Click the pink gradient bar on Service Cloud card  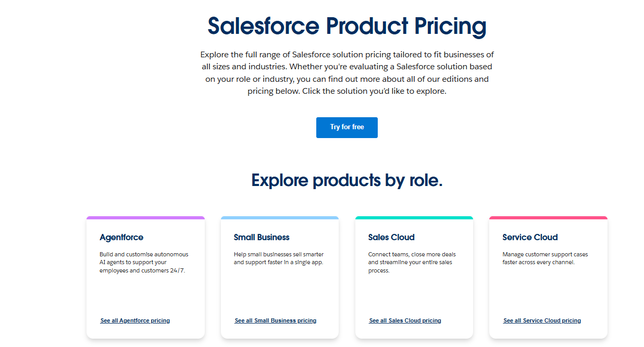[548, 217]
